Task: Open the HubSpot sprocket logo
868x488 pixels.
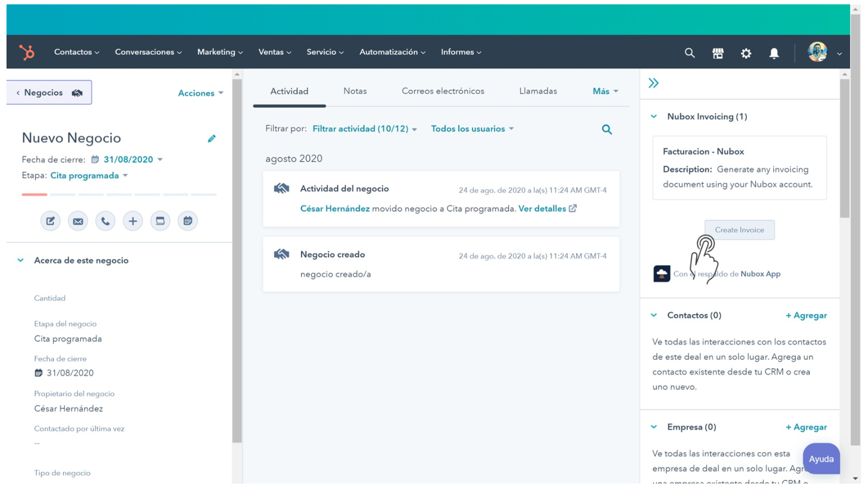Action: click(25, 52)
